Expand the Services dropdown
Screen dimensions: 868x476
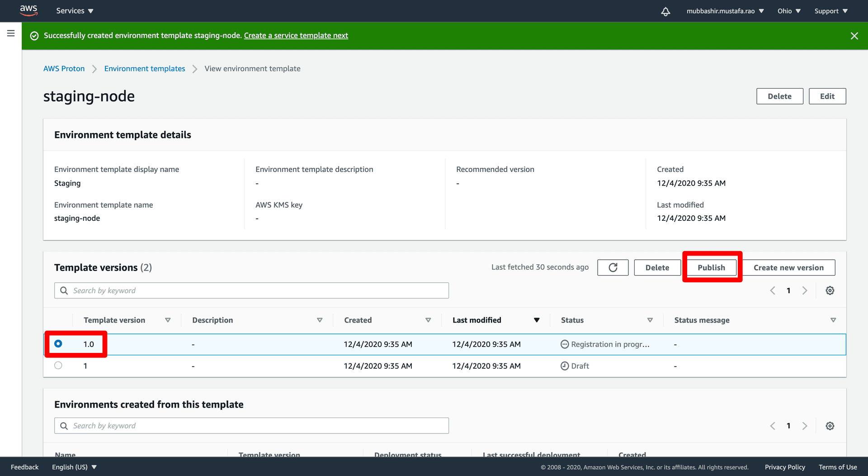(x=75, y=11)
